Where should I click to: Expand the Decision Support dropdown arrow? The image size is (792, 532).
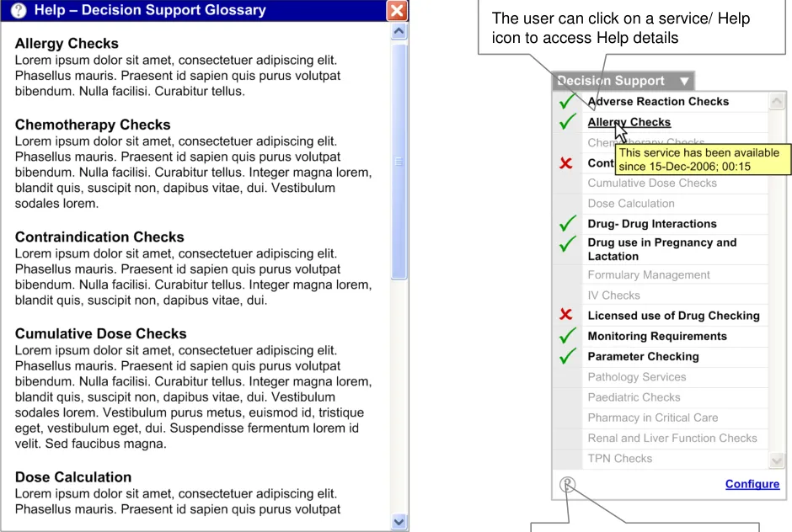point(684,82)
